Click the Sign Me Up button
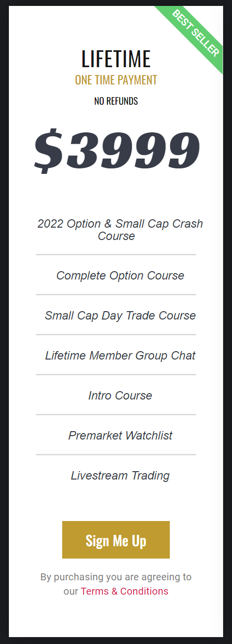232x644 pixels. (x=116, y=540)
